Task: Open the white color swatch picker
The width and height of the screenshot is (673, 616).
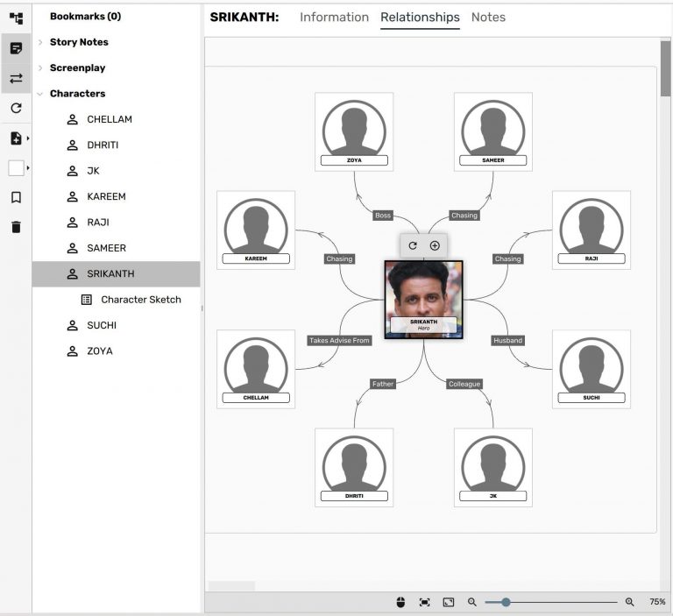Action: (18, 167)
